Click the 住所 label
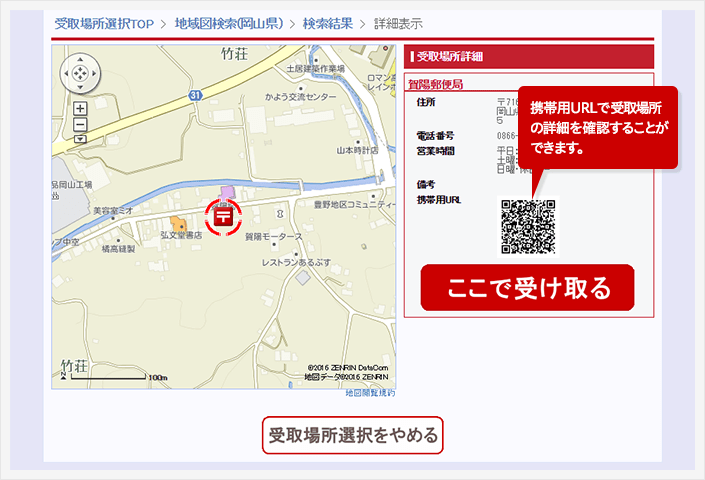The height and width of the screenshot is (480, 705). 426,102
